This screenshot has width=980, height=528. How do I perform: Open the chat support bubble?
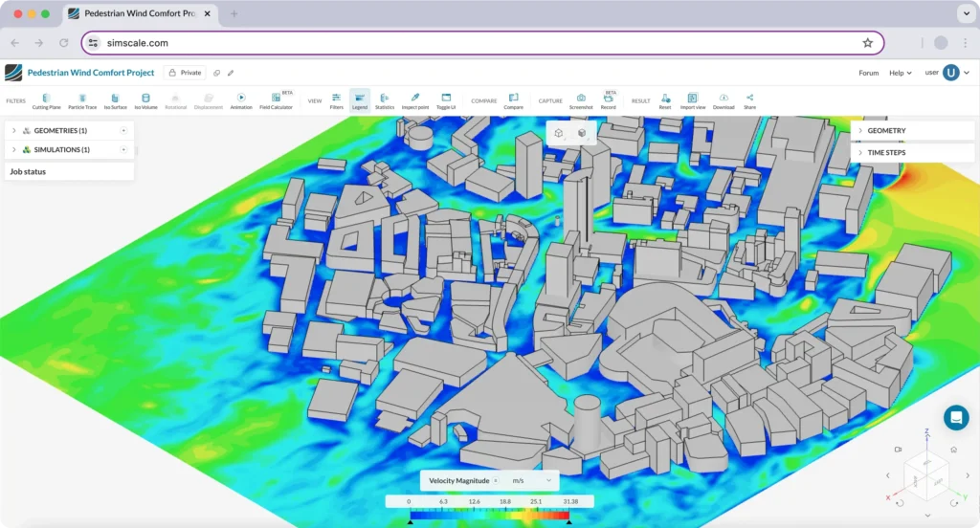click(956, 417)
